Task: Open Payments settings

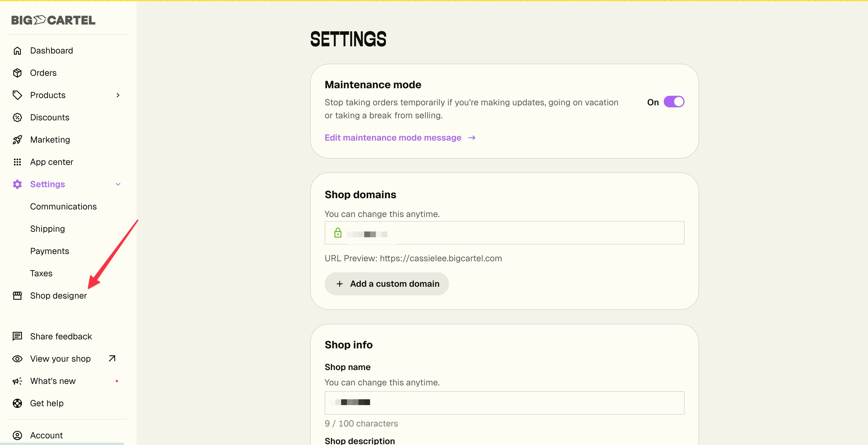Action: click(x=49, y=251)
